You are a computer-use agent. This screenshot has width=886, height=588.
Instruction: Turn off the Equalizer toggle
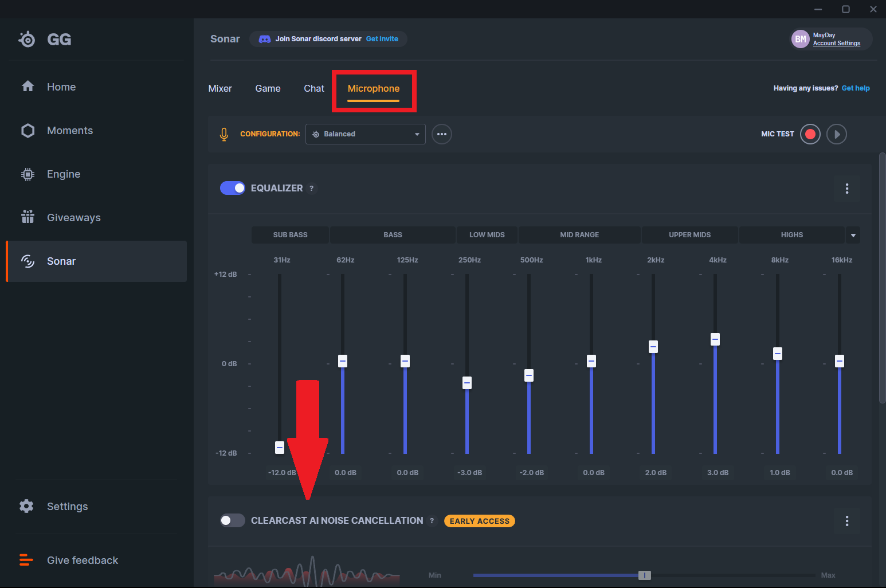click(x=232, y=188)
